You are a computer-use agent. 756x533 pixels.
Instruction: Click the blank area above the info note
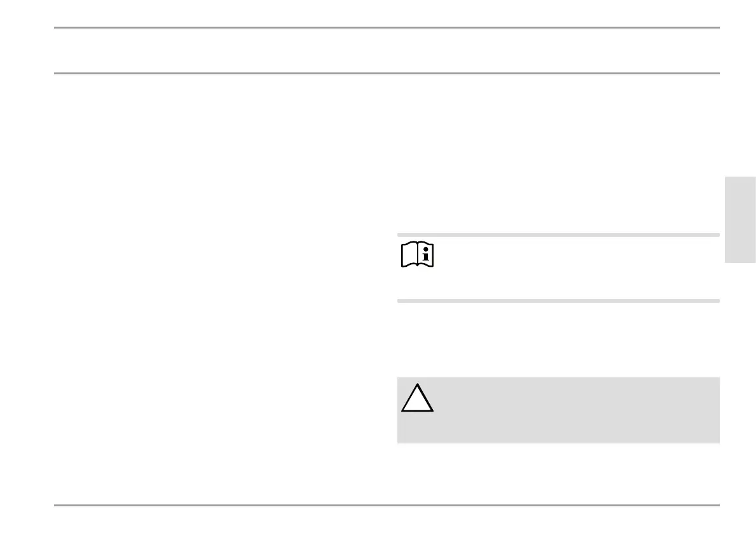pyautogui.click(x=559, y=154)
